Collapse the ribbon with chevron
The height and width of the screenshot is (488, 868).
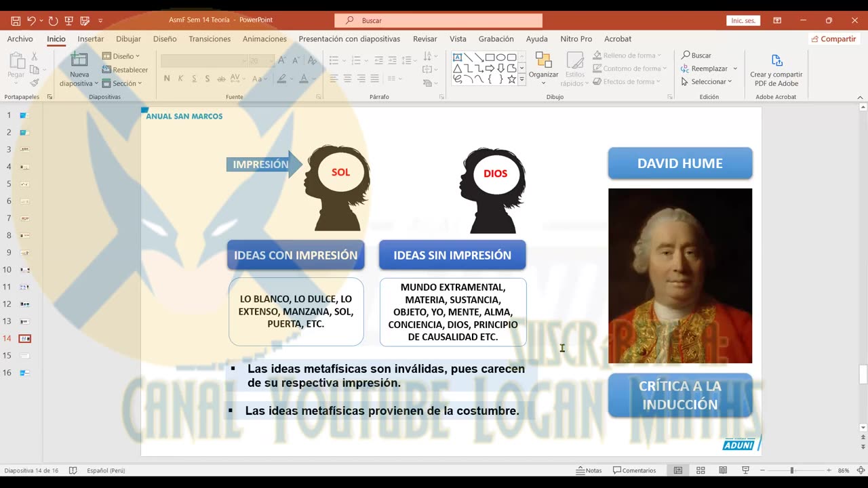(x=861, y=97)
